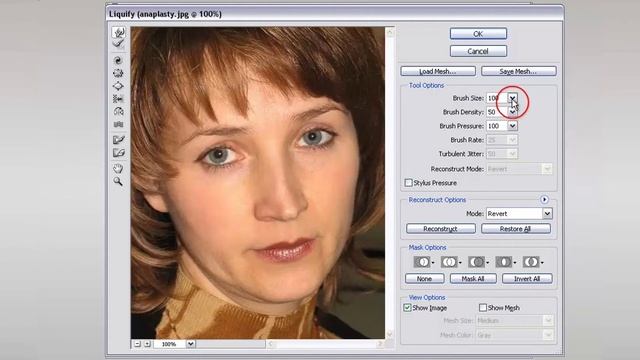Click the Brush Rate dropdown arrow
The width and height of the screenshot is (640, 360).
(x=512, y=140)
